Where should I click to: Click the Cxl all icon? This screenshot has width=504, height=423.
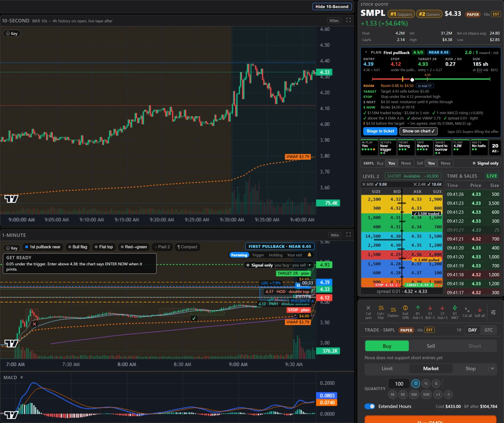pyautogui.click(x=467, y=310)
